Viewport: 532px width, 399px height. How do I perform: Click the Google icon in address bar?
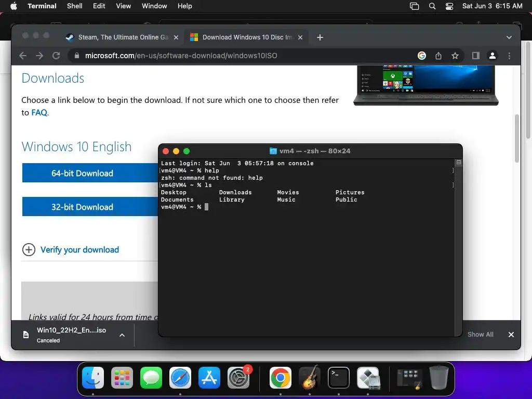coord(422,56)
